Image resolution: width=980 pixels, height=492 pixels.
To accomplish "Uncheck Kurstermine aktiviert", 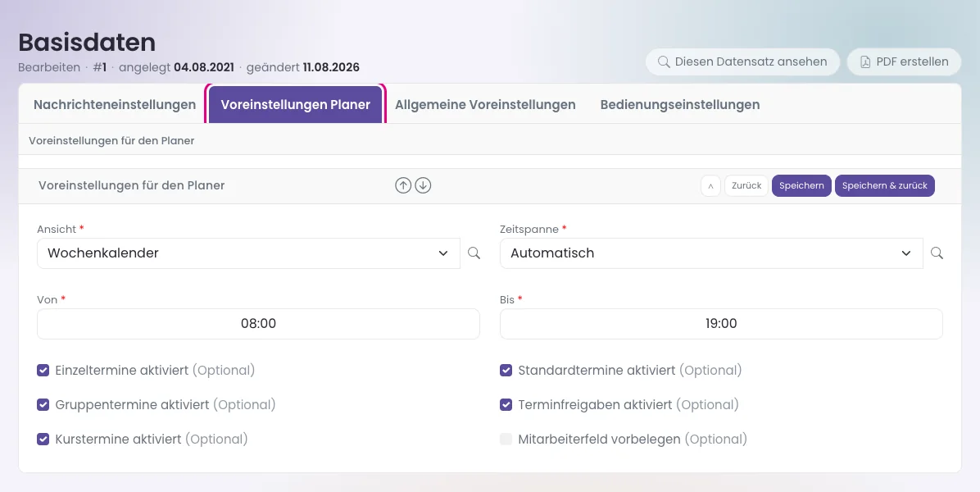I will [43, 439].
